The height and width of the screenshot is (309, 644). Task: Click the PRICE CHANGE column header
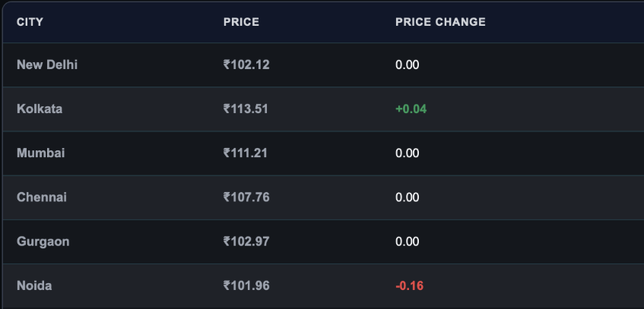point(440,22)
